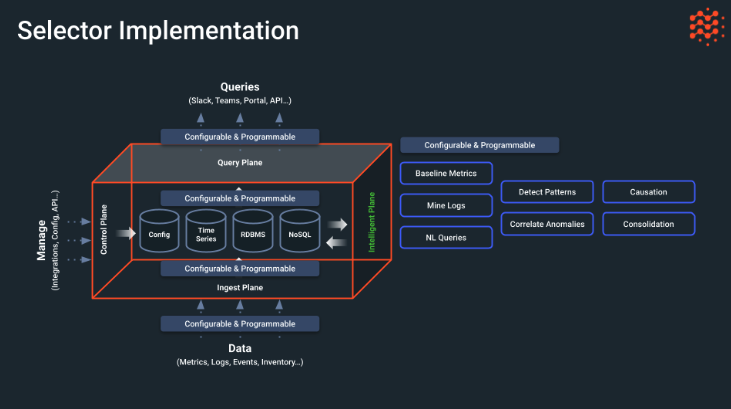Click the vertical "Manage" heading
The width and height of the screenshot is (731, 409).
41,240
